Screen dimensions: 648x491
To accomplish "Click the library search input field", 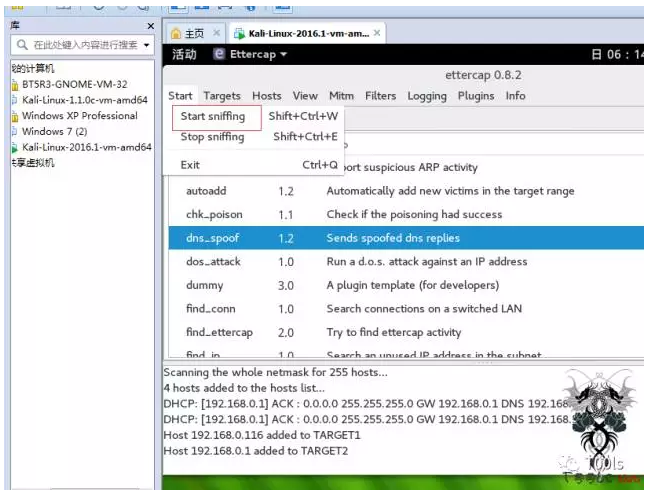I will click(83, 45).
